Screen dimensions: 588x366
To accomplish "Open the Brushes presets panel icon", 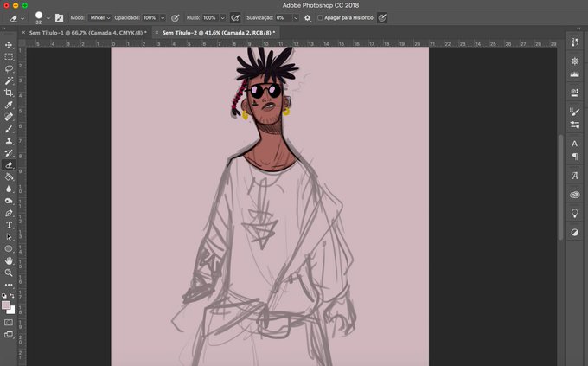I will (574, 125).
